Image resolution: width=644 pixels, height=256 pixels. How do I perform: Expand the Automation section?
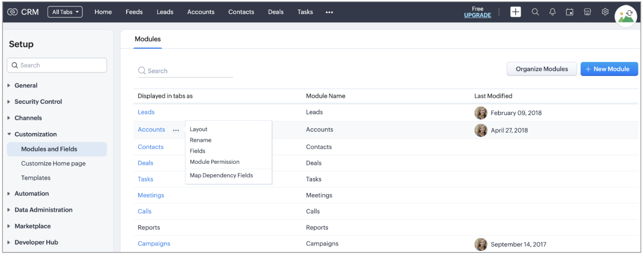(32, 194)
